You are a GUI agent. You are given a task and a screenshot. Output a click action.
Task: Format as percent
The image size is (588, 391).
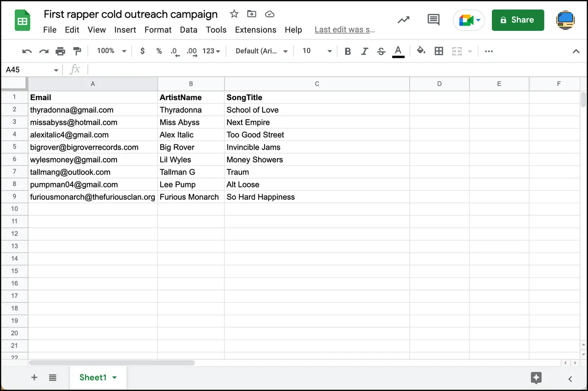[x=159, y=51]
